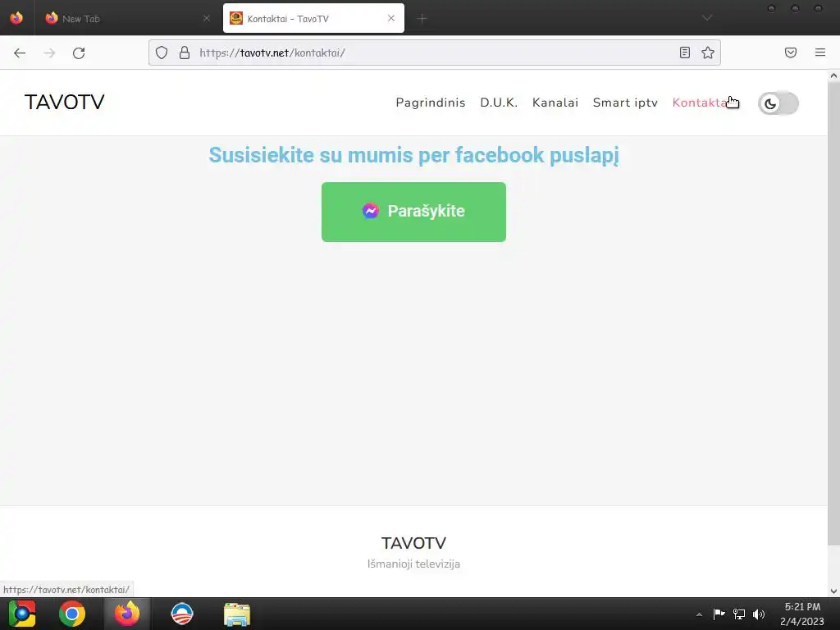
Task: Toggle the dark mode switch
Action: click(x=778, y=103)
